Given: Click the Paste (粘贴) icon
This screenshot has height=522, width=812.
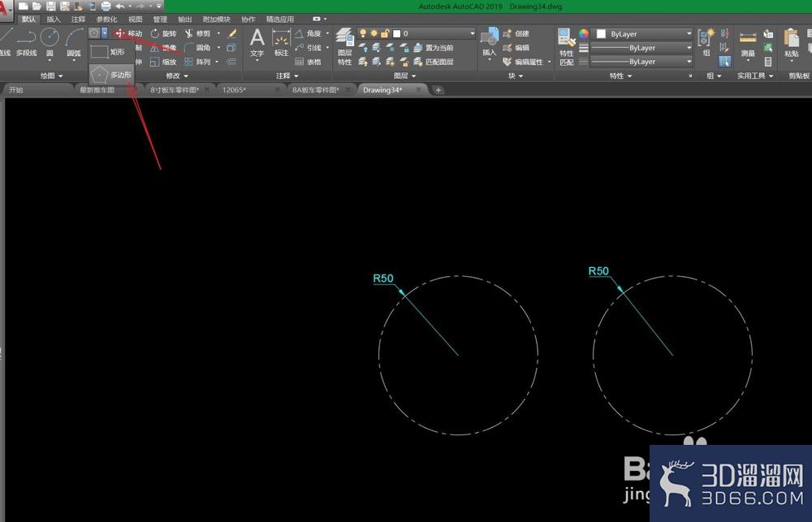Looking at the screenshot, I should (x=791, y=42).
